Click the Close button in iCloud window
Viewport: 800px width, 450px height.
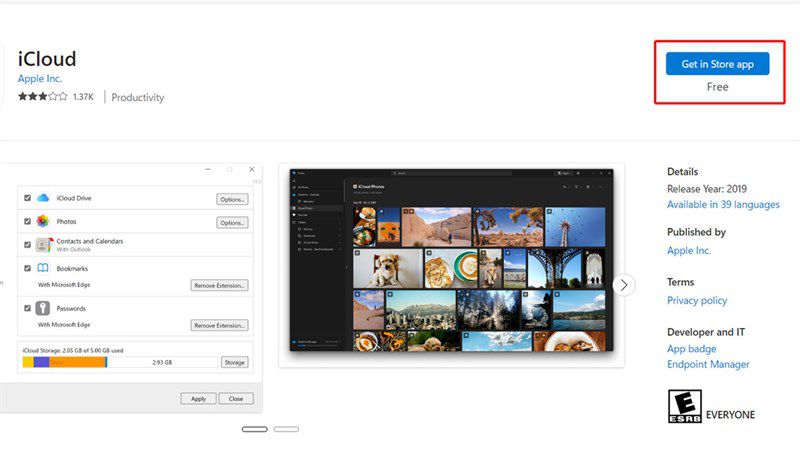point(236,398)
